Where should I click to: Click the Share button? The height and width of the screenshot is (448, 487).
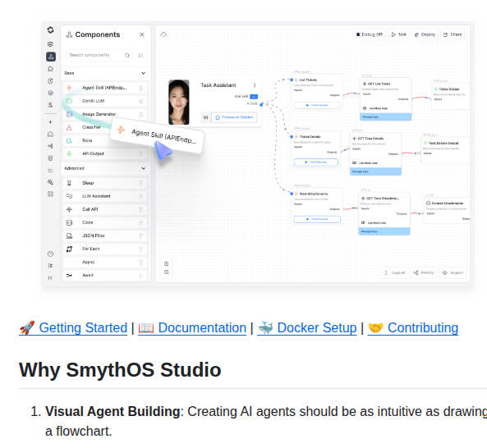(453, 34)
